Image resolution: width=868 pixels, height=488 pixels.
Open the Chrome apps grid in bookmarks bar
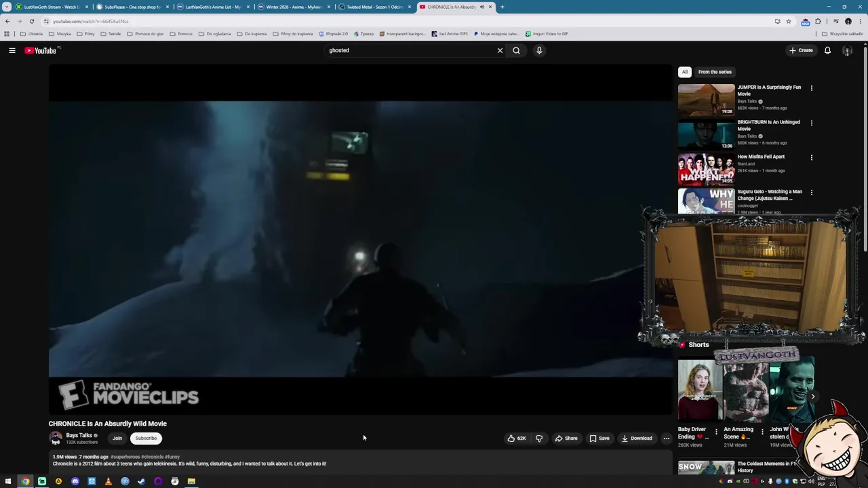click(7, 34)
